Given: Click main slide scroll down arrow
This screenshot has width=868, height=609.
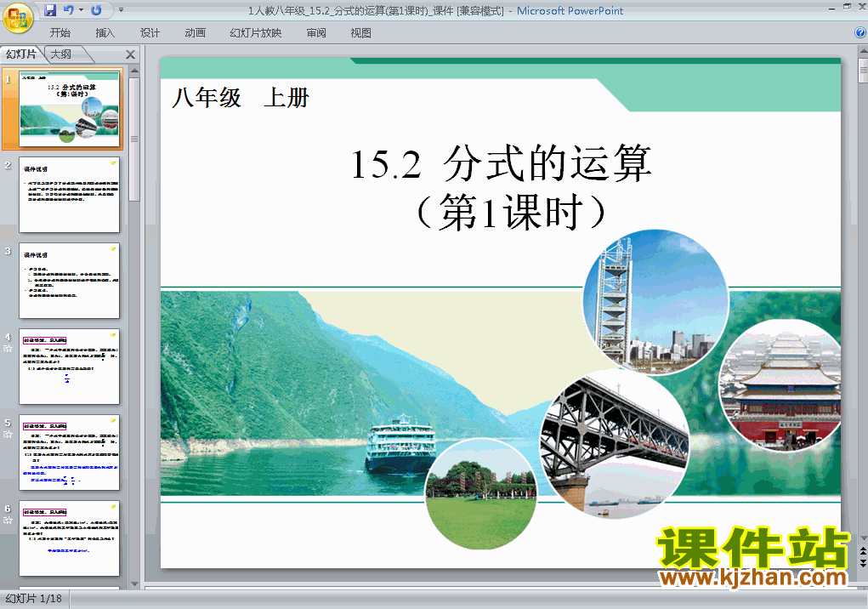Looking at the screenshot, I should pyautogui.click(x=863, y=538).
